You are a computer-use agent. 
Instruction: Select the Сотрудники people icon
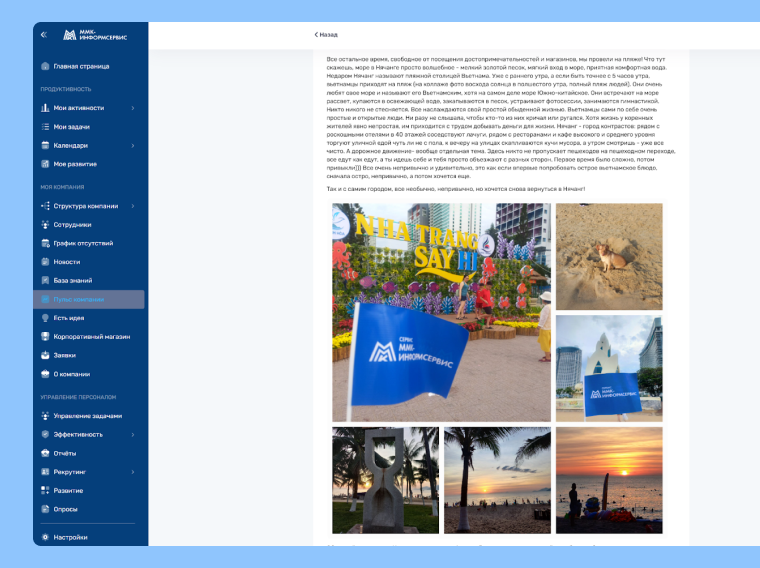pyautogui.click(x=45, y=225)
